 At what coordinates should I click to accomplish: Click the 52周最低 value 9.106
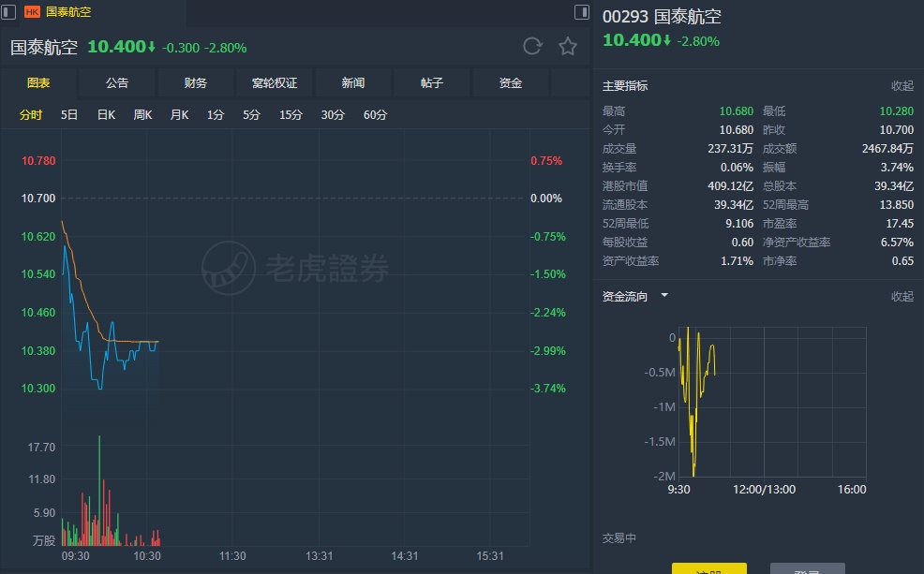click(739, 224)
